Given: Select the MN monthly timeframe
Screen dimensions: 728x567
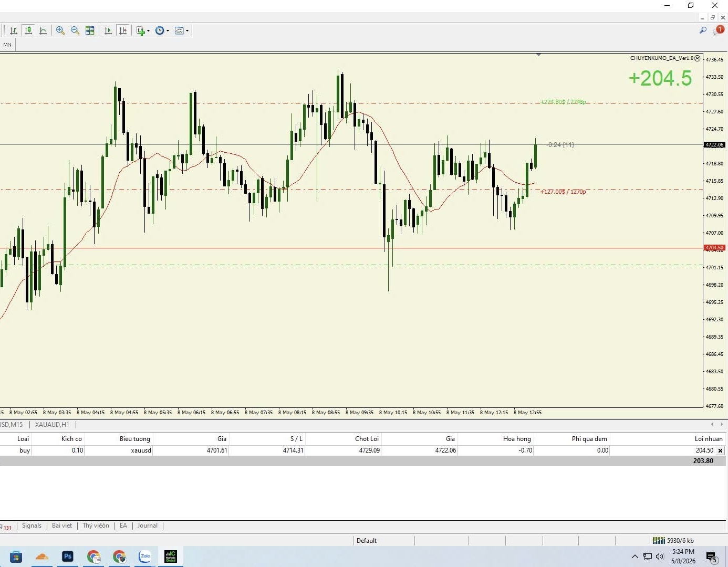Looking at the screenshot, I should [7, 45].
